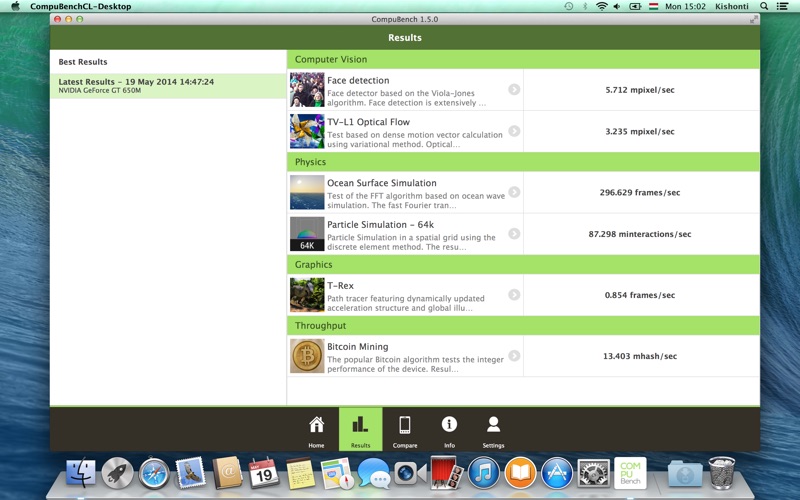The height and width of the screenshot is (500, 800).
Task: Click the 296.629 frames/sec result
Action: click(640, 192)
